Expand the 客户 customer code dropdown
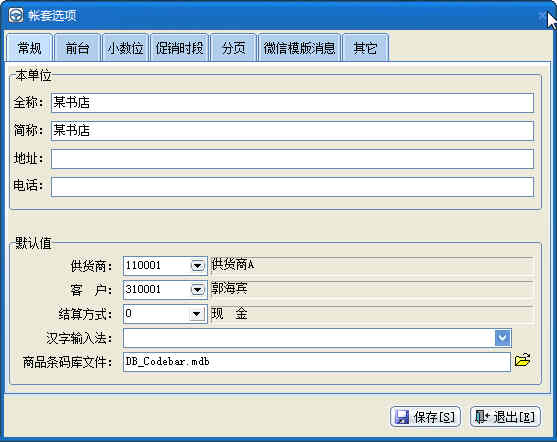Screen dimensions: 557x442 [198, 290]
